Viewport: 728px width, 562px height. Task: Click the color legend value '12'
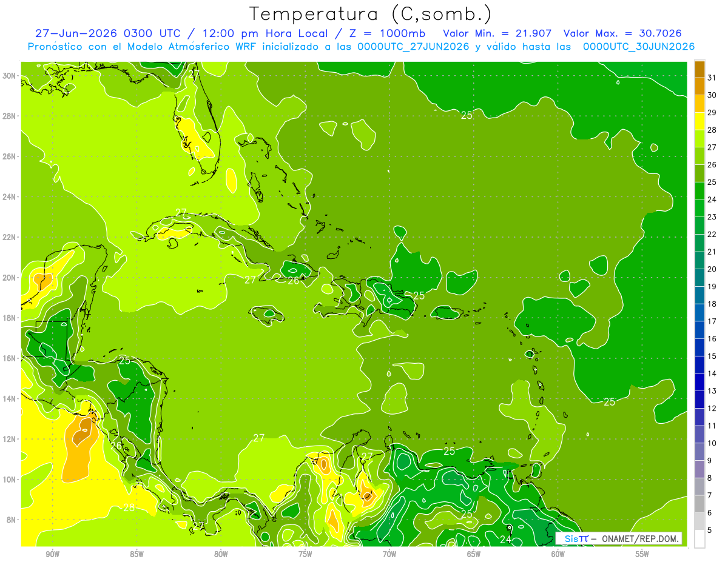pyautogui.click(x=712, y=408)
